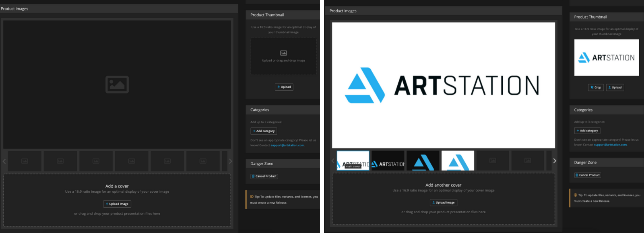644x233 pixels.
Task: Click the info icon beside the right screenshot's Tip
Action: 576,195
